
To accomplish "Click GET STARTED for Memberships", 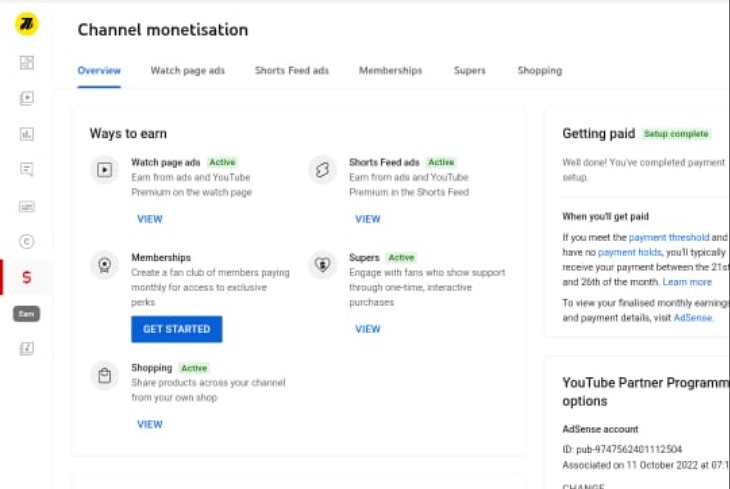I will 177,329.
